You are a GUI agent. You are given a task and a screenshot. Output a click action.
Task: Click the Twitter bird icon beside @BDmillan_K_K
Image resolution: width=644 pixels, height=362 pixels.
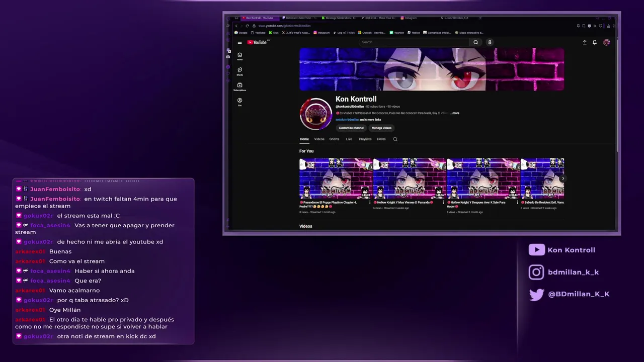click(x=536, y=294)
